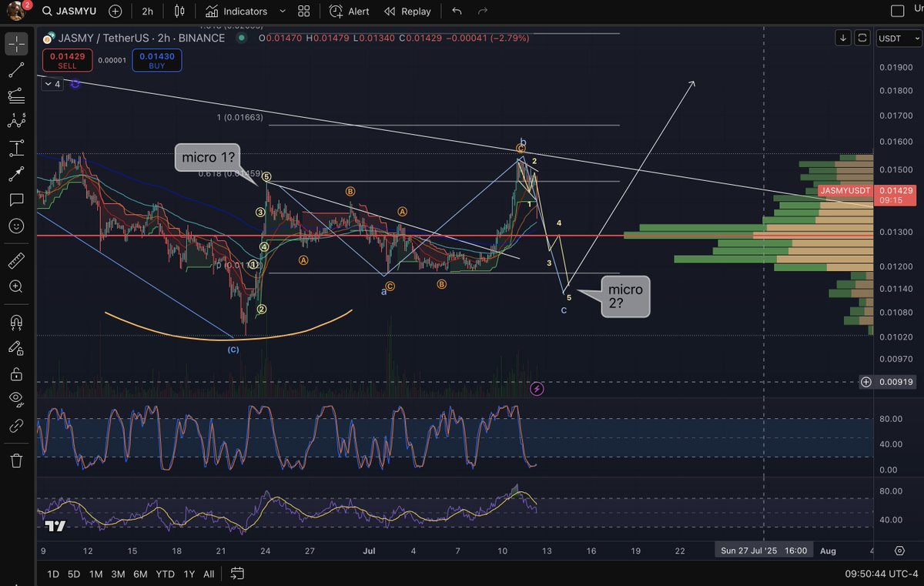Select the 3M date range
The width and height of the screenshot is (924, 586).
click(118, 574)
